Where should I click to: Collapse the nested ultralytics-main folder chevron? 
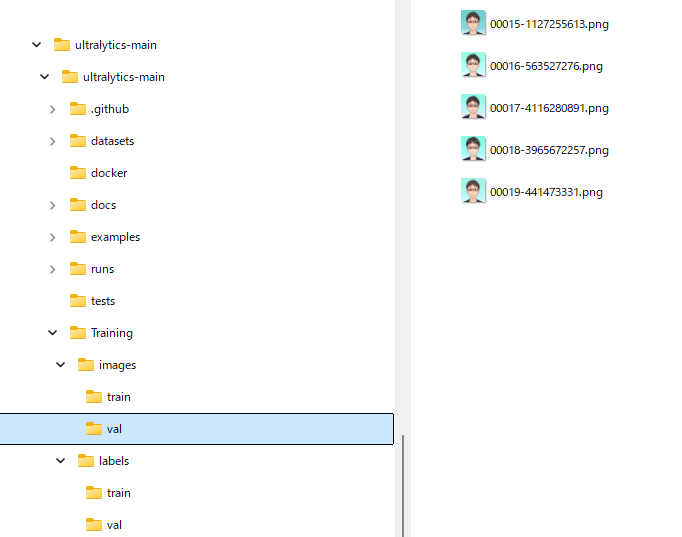point(44,77)
